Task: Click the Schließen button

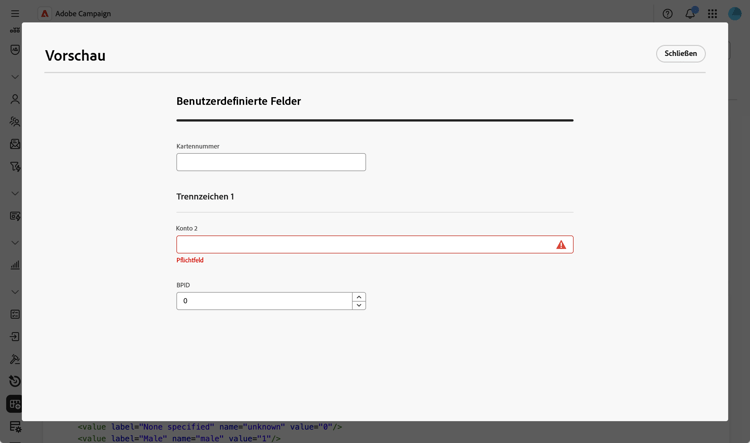Action: point(680,54)
